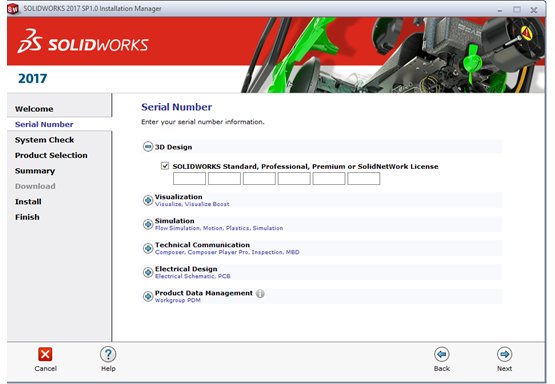Screen dimensions: 555x384
Task: Expand the Product Data Management section
Action: [148, 296]
